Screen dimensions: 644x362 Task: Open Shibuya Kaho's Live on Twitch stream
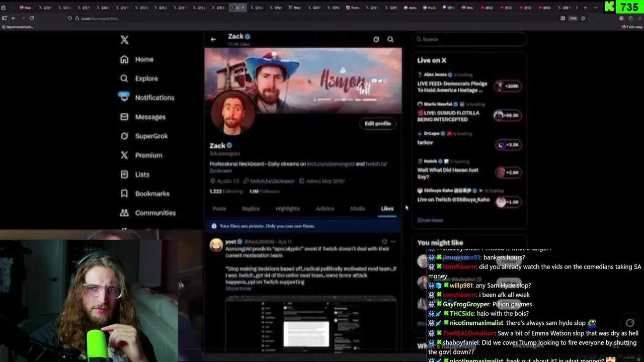pyautogui.click(x=453, y=200)
